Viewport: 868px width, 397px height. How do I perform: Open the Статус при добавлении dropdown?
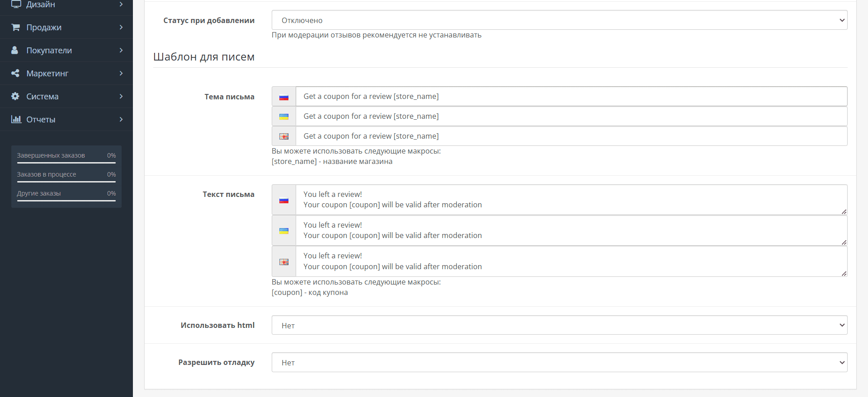coord(559,20)
